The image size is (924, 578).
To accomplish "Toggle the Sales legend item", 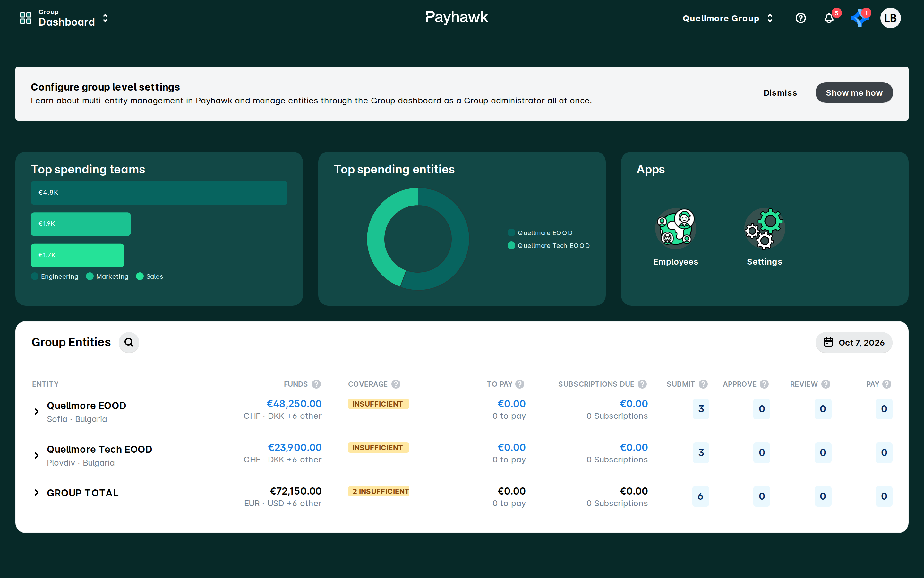I will 150,276.
